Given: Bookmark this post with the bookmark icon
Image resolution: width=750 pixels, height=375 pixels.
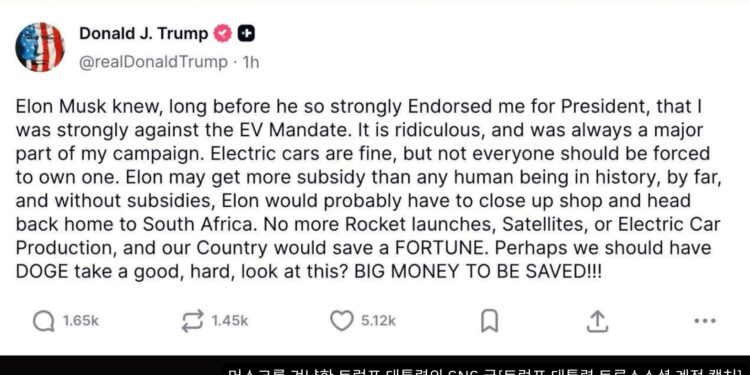Looking at the screenshot, I should 489,321.
